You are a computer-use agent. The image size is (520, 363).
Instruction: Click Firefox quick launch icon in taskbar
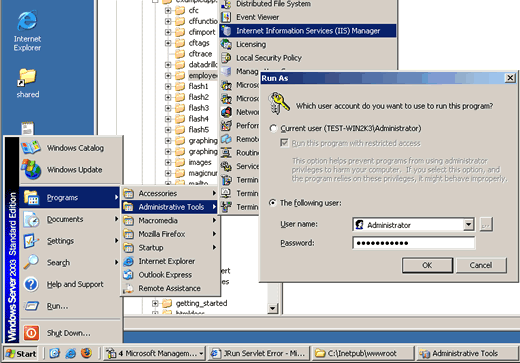point(87,353)
